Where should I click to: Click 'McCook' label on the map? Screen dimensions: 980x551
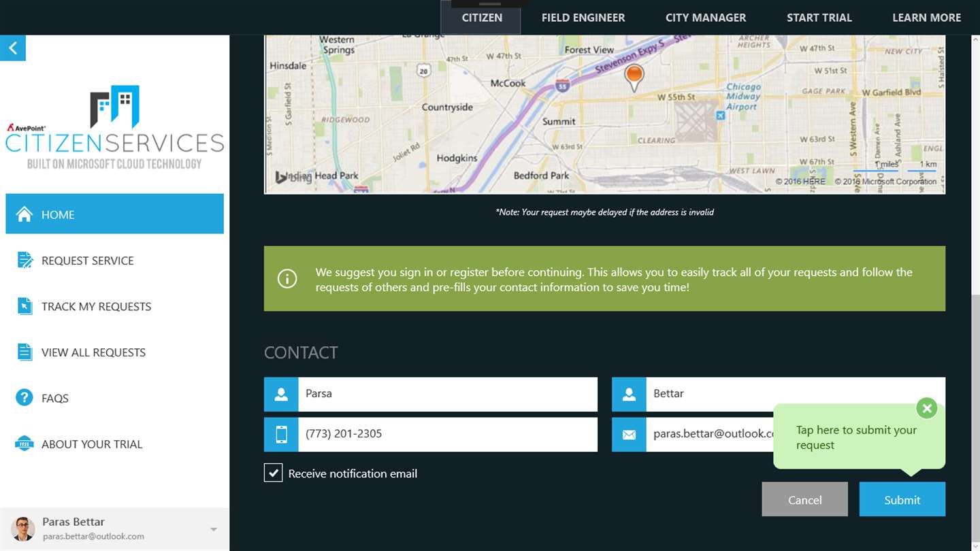pyautogui.click(x=508, y=83)
